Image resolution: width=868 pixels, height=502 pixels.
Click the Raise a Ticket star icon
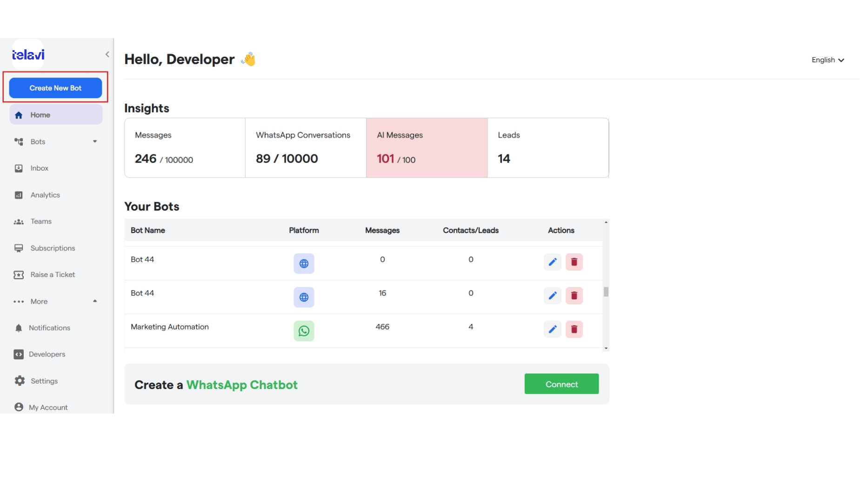tap(19, 275)
